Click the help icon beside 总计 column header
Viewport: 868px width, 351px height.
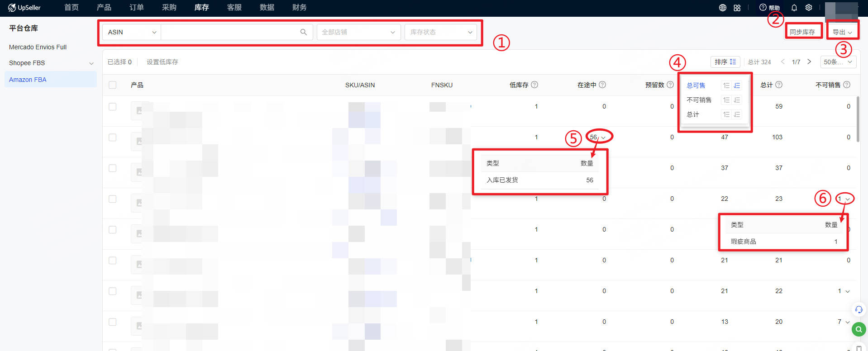click(x=779, y=85)
